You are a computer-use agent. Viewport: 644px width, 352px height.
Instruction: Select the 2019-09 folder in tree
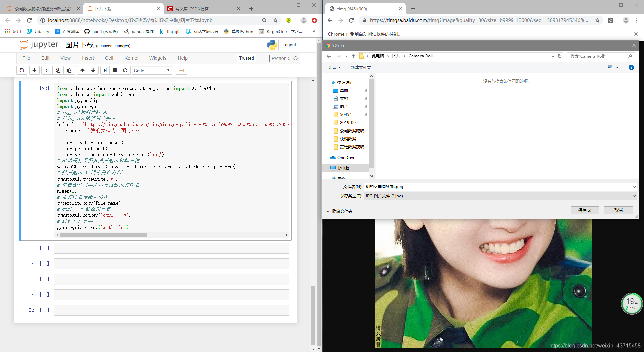click(x=348, y=122)
